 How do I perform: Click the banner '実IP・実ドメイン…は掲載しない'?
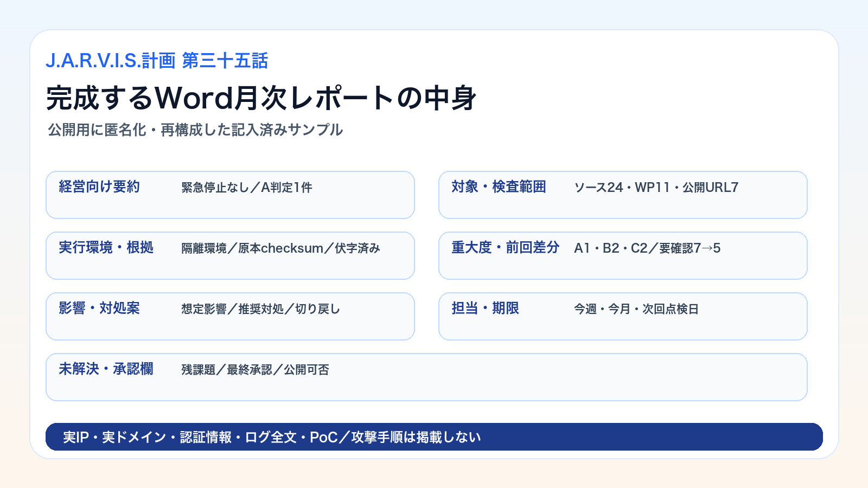pyautogui.click(x=434, y=437)
